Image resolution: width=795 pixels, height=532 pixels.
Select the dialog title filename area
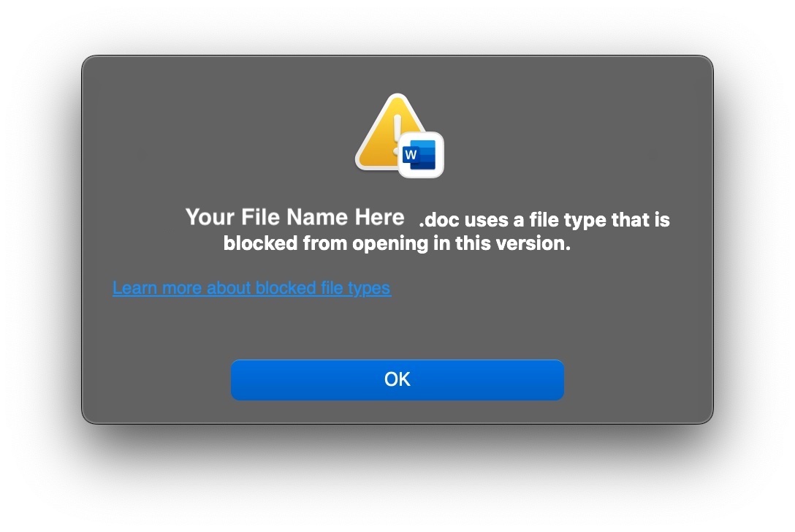(295, 217)
